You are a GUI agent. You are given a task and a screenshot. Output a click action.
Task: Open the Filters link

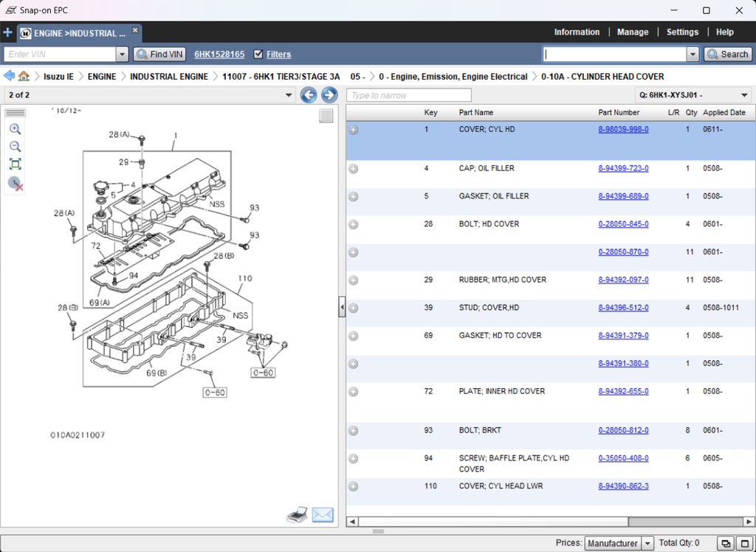pos(278,55)
